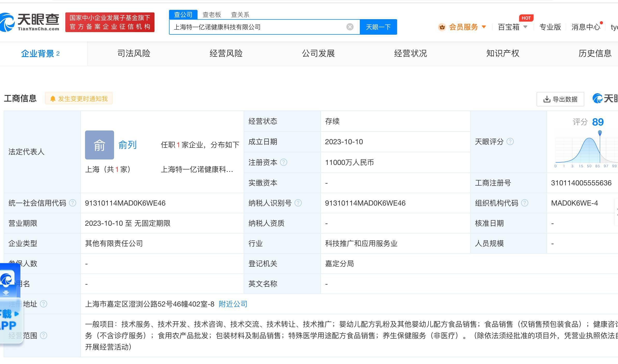Switch to 查关系 search tab

[x=240, y=15]
